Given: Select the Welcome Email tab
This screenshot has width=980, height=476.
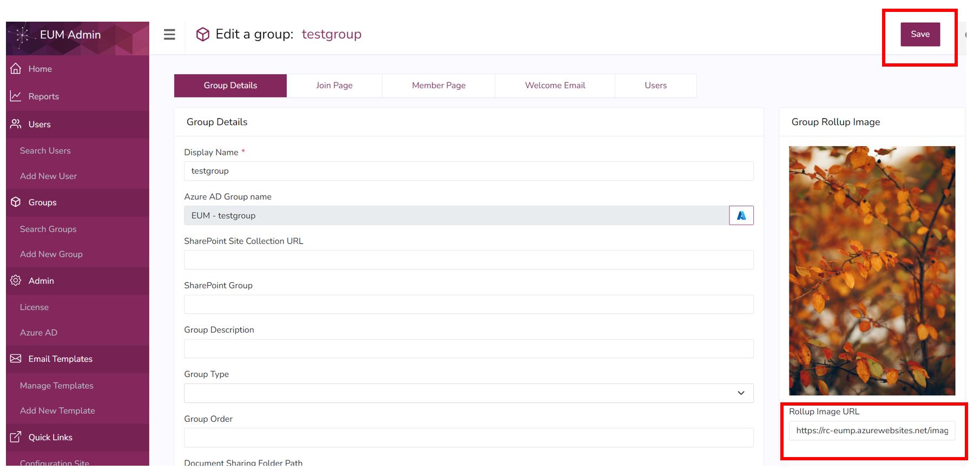Looking at the screenshot, I should (555, 86).
